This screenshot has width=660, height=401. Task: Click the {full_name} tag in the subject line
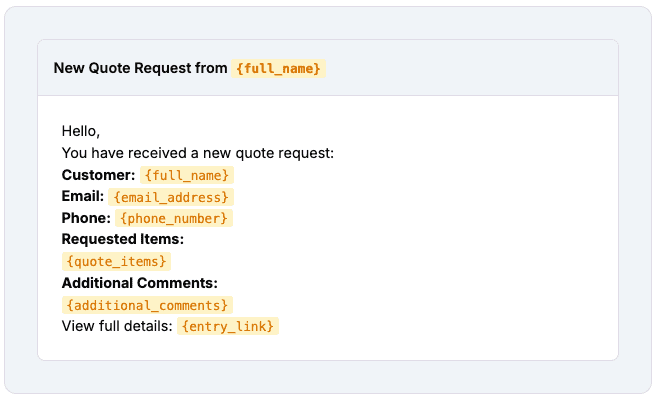click(x=278, y=68)
